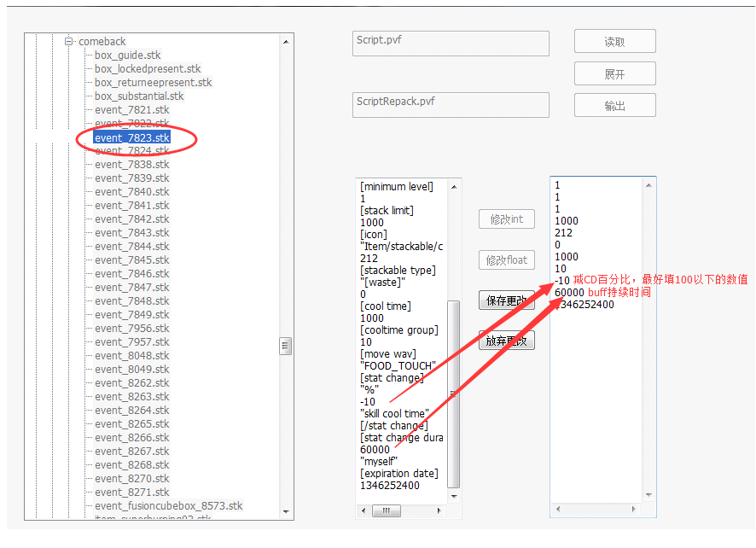Image resolution: width=756 pixels, height=548 pixels.
Task: Click file tree scrollbar down arrow
Action: tap(286, 513)
